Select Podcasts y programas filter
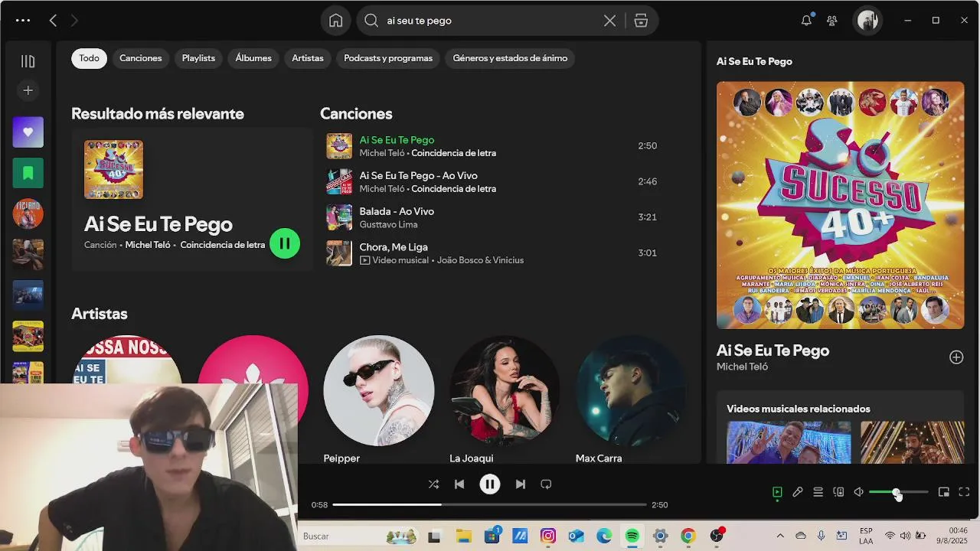This screenshot has width=980, height=551. pos(388,58)
